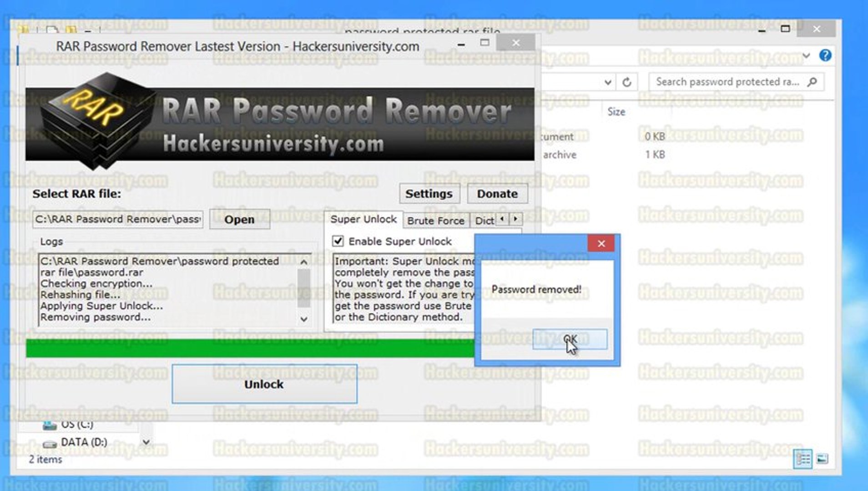Sort Explorer files by Size column

(616, 112)
